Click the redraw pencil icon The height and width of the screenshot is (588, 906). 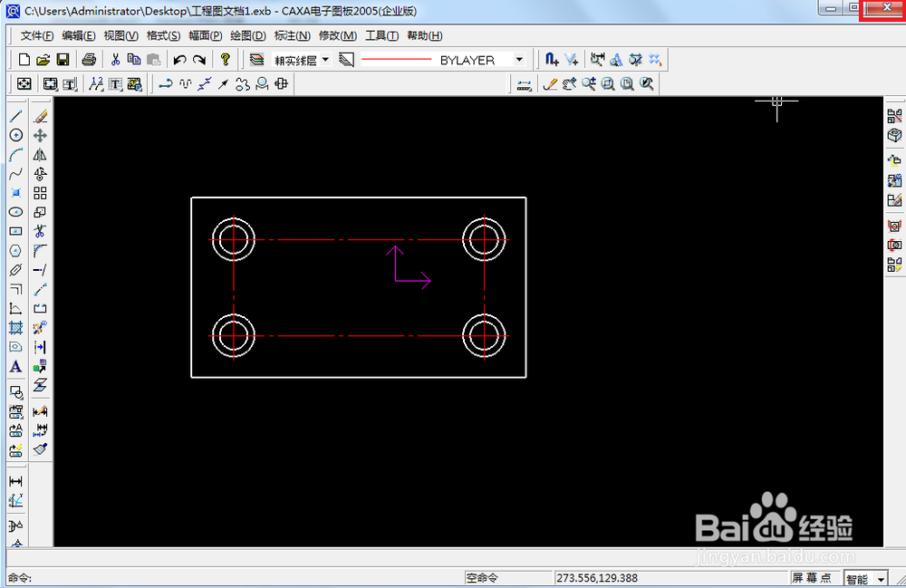[x=550, y=84]
